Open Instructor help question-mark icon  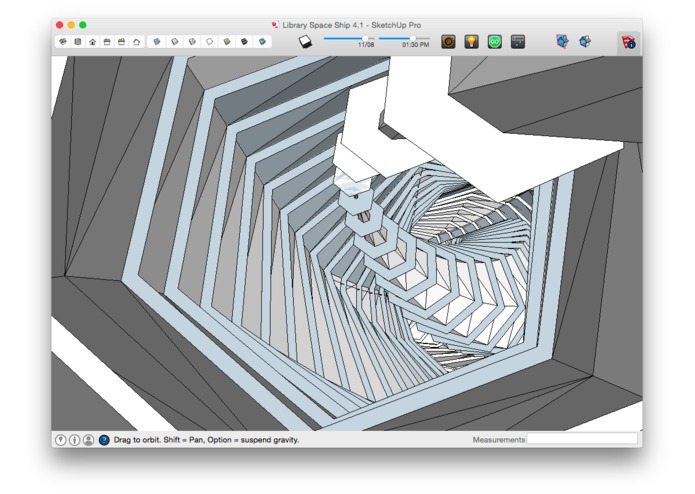tap(104, 440)
